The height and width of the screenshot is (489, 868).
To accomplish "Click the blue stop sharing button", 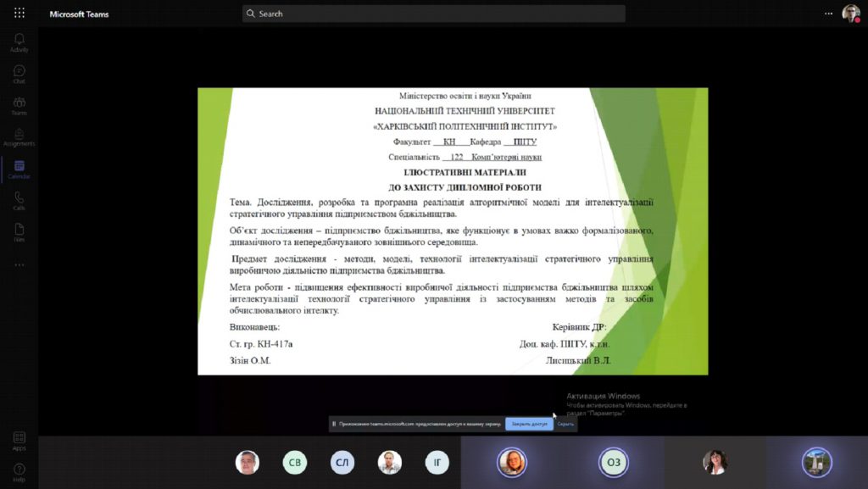I will [529, 424].
